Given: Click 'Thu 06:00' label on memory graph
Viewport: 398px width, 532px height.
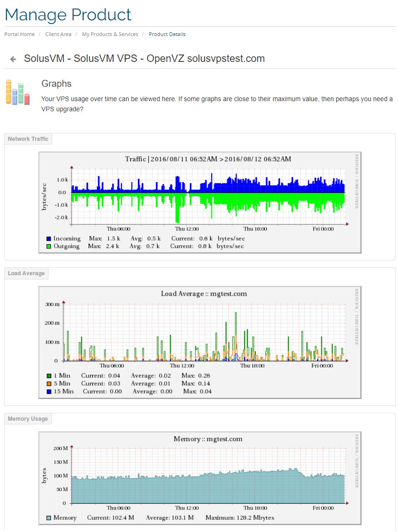Looking at the screenshot, I should (x=118, y=508).
